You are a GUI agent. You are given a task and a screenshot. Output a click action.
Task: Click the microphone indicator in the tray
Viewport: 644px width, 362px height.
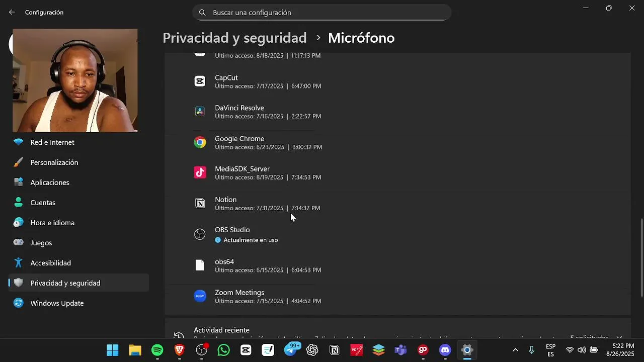click(531, 350)
